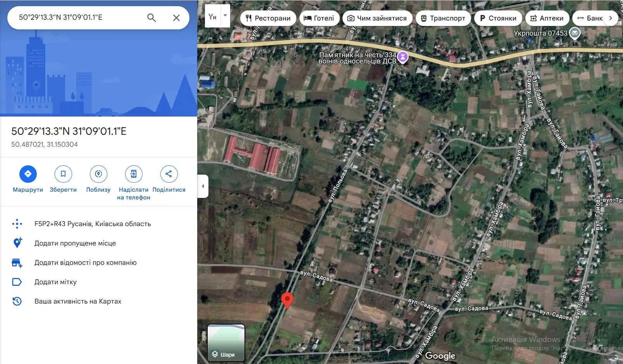Click the search magnifier icon

point(151,17)
